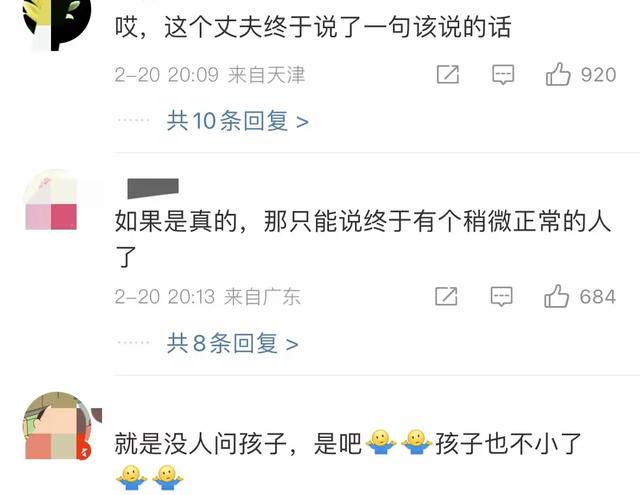Open replies via the Tianjin comment's bubble icon
Viewport: 640px width, 495px height.
[x=503, y=75]
